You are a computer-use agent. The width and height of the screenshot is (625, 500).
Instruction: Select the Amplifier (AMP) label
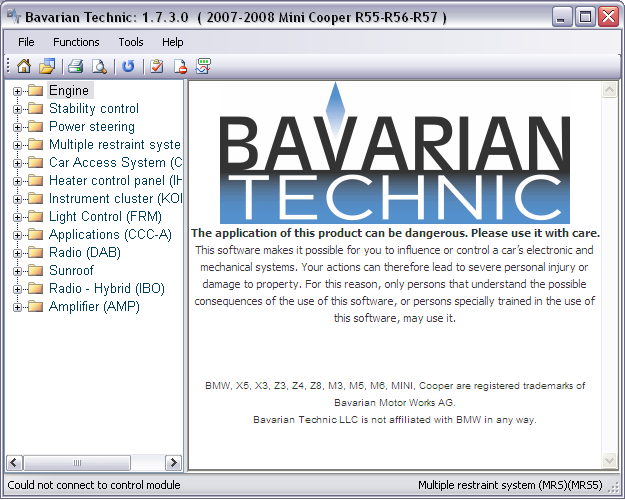(94, 306)
